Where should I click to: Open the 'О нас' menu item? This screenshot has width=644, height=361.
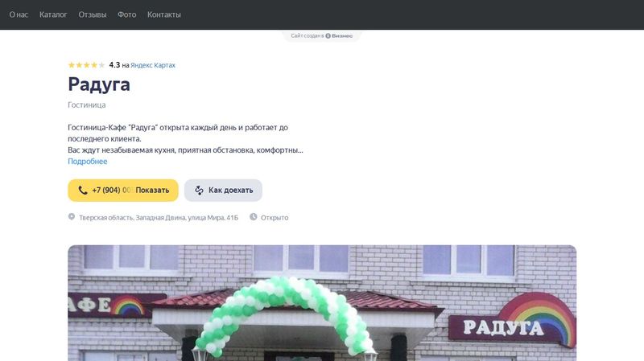[19, 14]
